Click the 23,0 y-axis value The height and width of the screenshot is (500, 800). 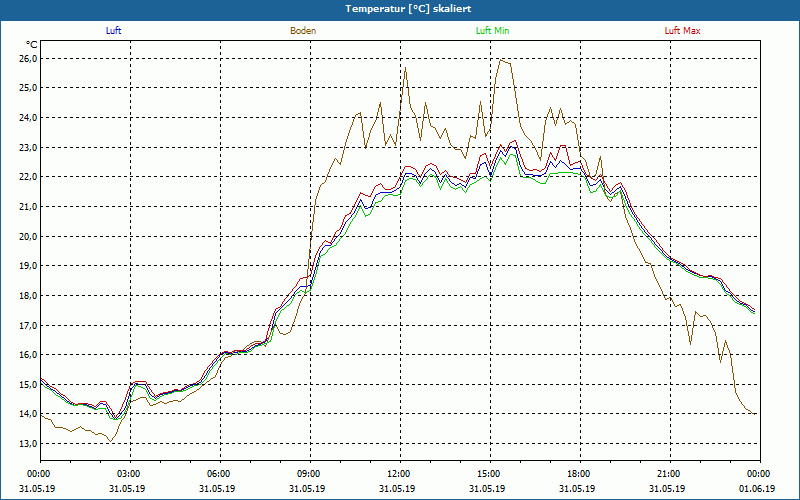click(28, 147)
